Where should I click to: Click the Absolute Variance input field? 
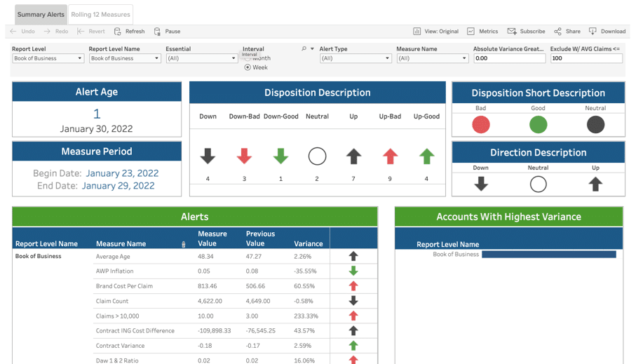[509, 59]
